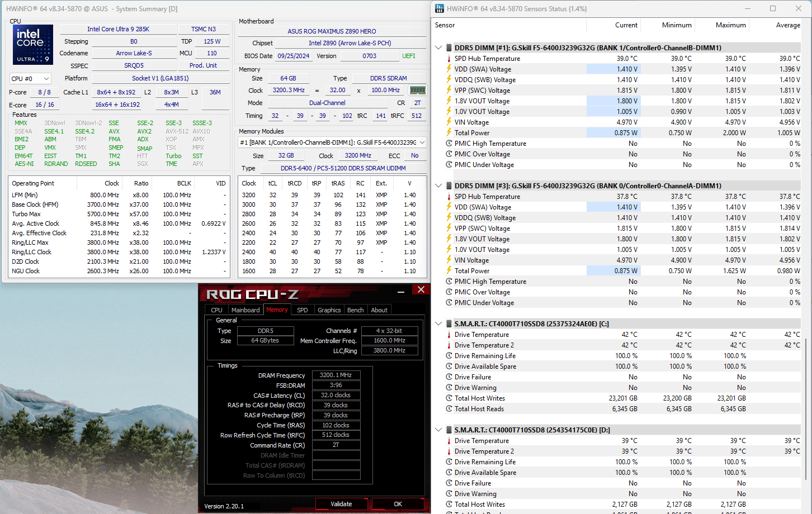Click the "Dual-Channel" memory mode value

[327, 103]
